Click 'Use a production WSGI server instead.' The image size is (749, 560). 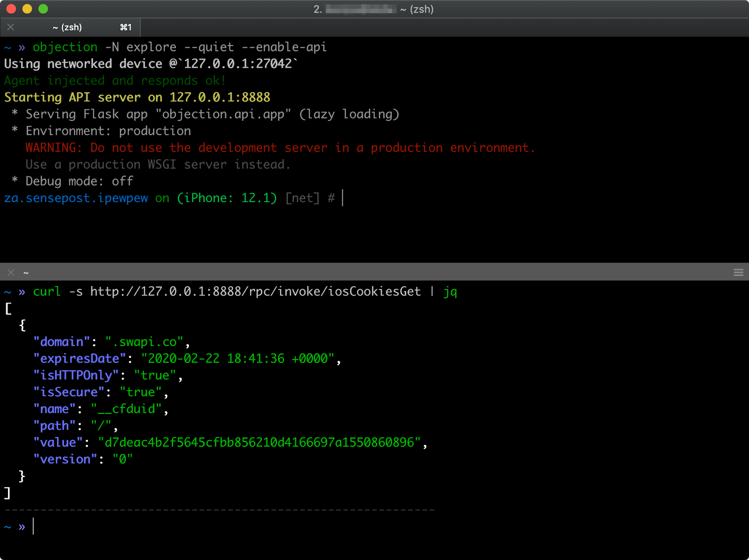(158, 165)
